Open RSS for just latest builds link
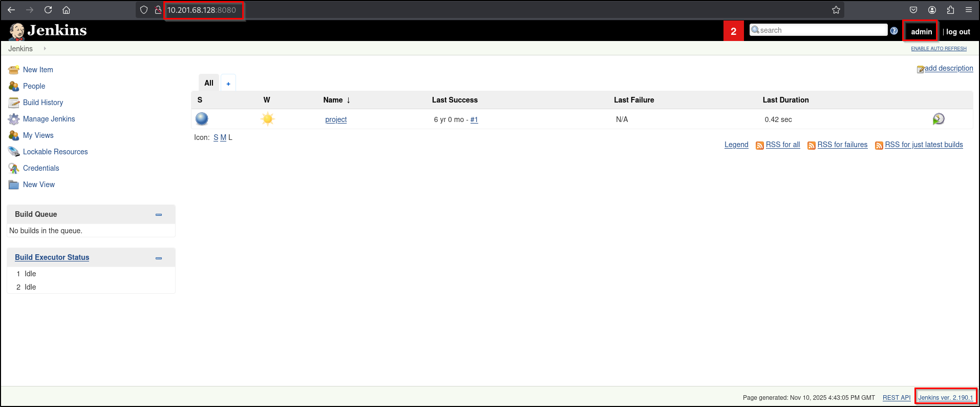 [x=924, y=145]
